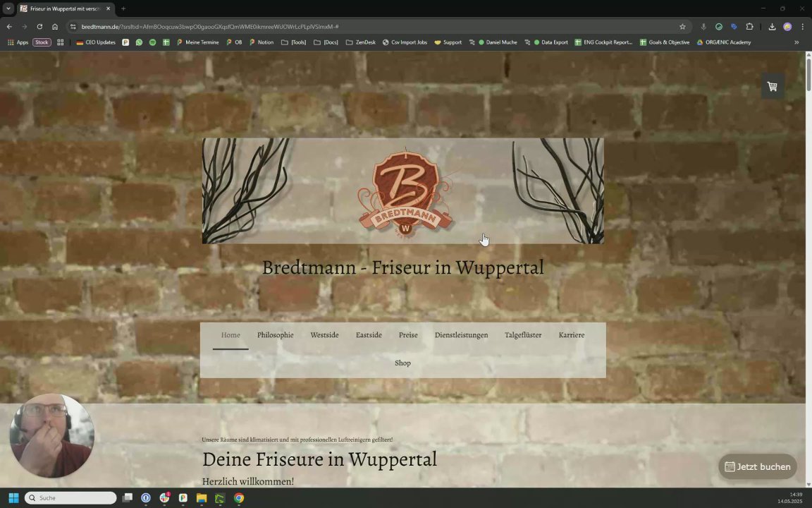Image resolution: width=812 pixels, height=508 pixels.
Task: Open the Shop navigation item
Action: pos(403,363)
